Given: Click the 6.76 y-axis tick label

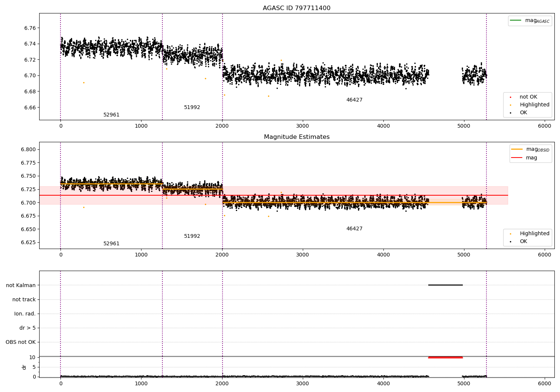Looking at the screenshot, I should 30,28.
